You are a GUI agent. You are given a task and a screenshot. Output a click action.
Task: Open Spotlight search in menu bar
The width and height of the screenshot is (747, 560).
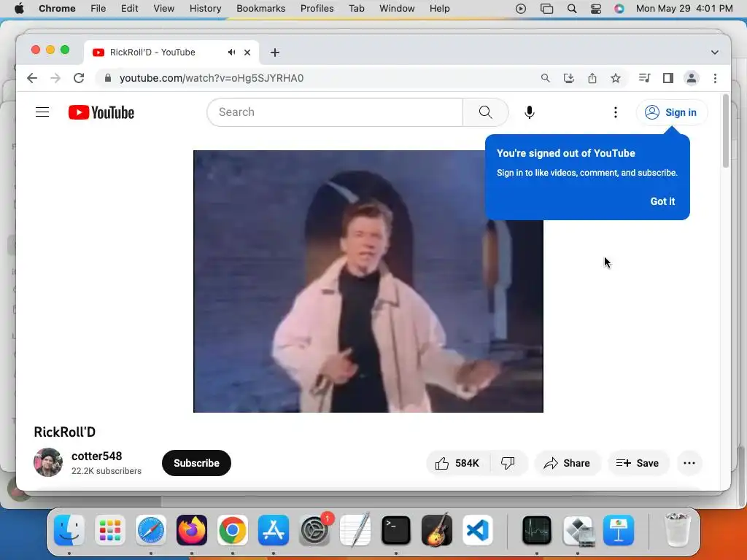pos(572,9)
